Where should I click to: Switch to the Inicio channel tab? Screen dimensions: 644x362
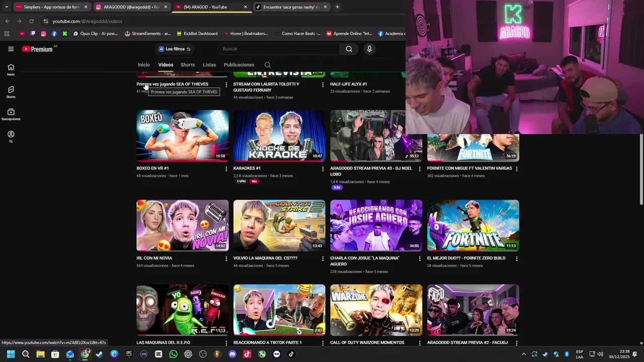tap(144, 65)
